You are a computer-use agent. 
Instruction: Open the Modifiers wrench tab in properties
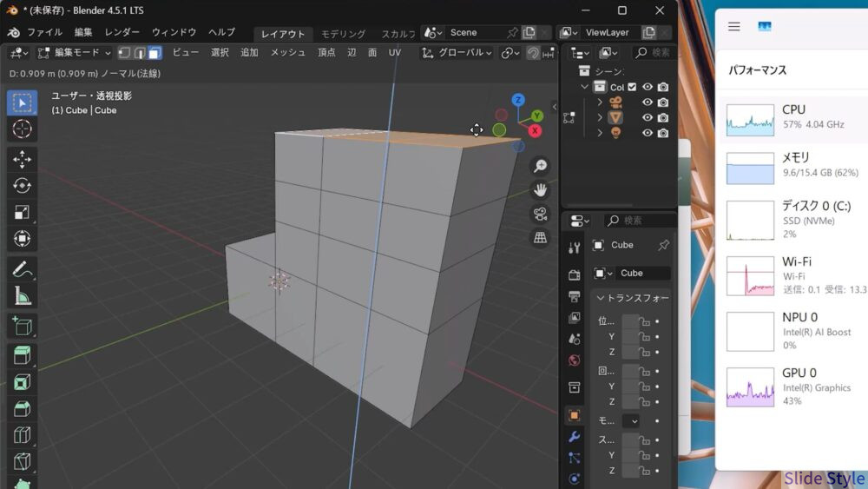click(x=574, y=436)
